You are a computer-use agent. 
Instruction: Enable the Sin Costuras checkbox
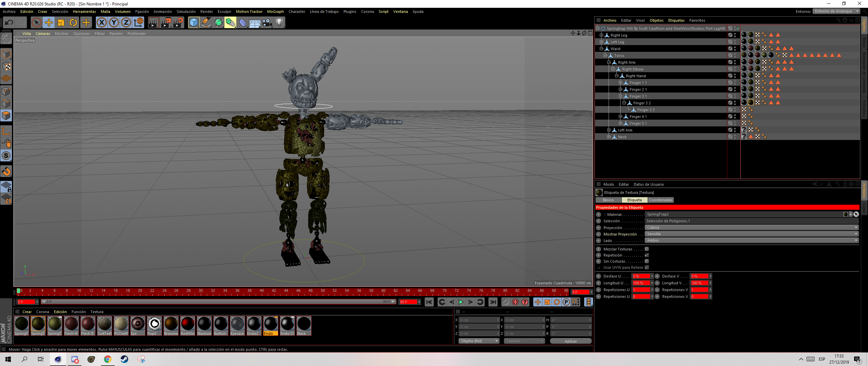(647, 261)
